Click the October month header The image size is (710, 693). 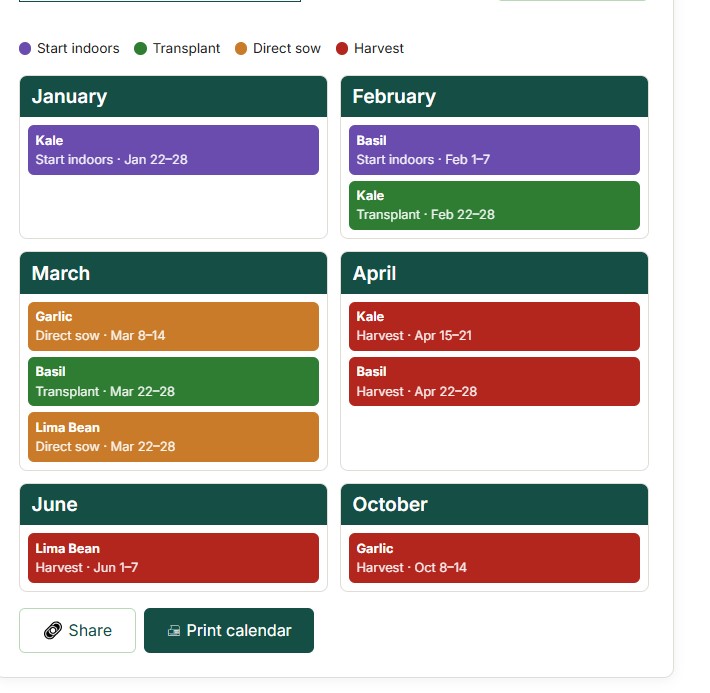(x=494, y=505)
